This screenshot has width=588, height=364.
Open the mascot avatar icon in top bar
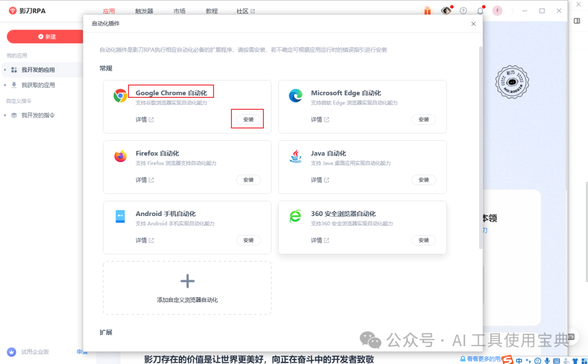[445, 10]
